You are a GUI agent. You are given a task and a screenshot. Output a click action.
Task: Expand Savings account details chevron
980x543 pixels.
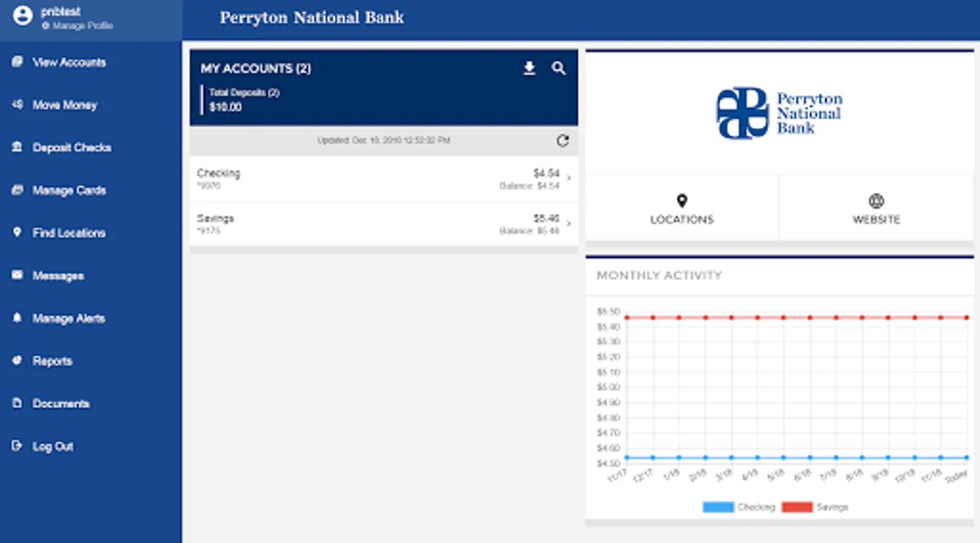(569, 223)
